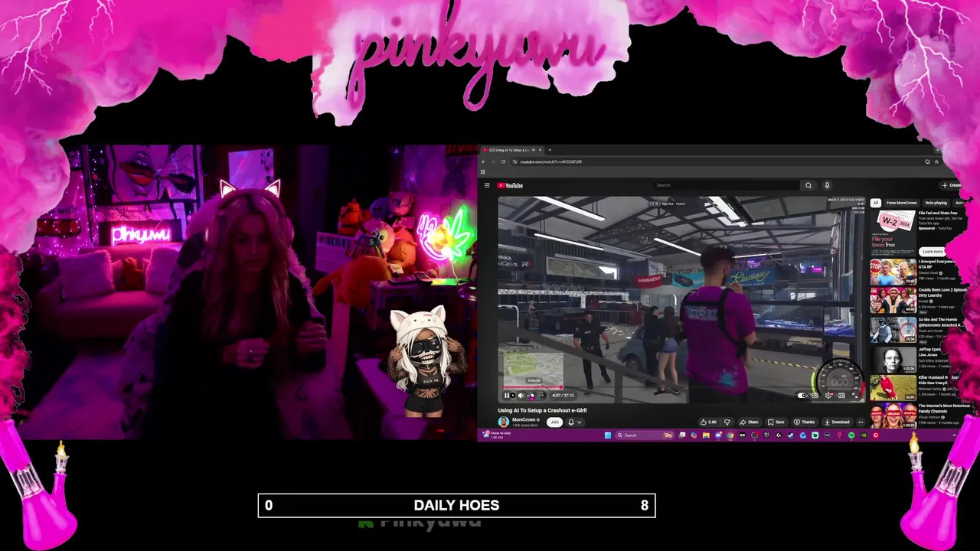
Task: Open the MoreCrown channel avatar
Action: (504, 422)
